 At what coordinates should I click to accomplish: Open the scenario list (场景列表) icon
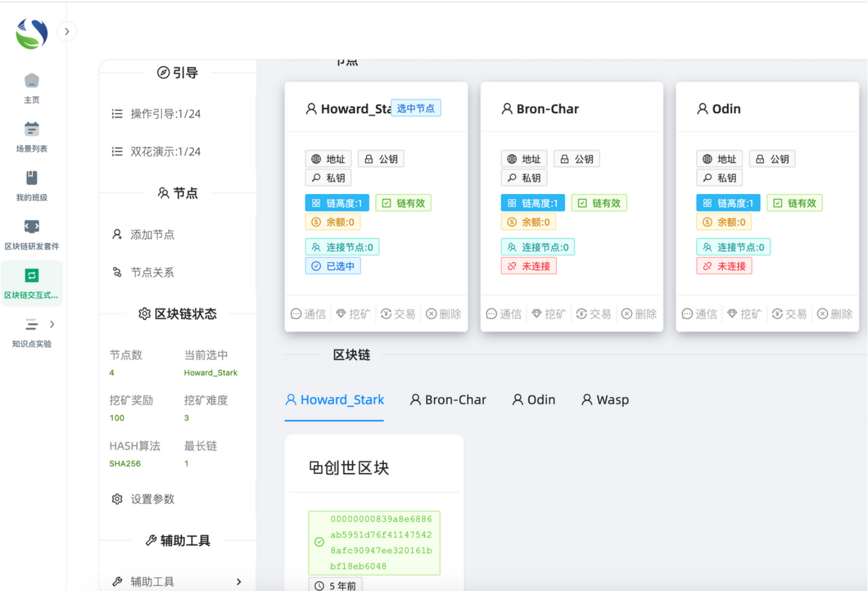[31, 130]
